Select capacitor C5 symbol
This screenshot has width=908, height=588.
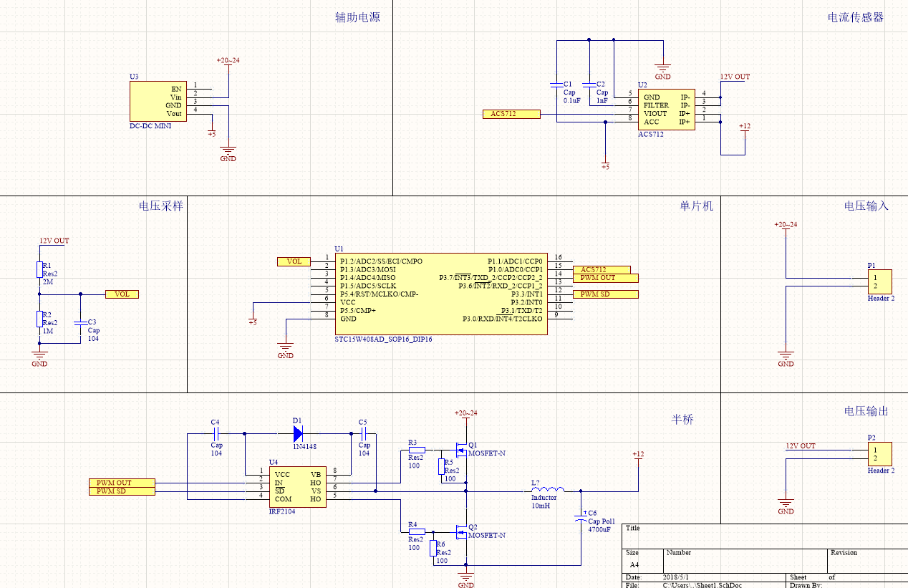pyautogui.click(x=364, y=433)
